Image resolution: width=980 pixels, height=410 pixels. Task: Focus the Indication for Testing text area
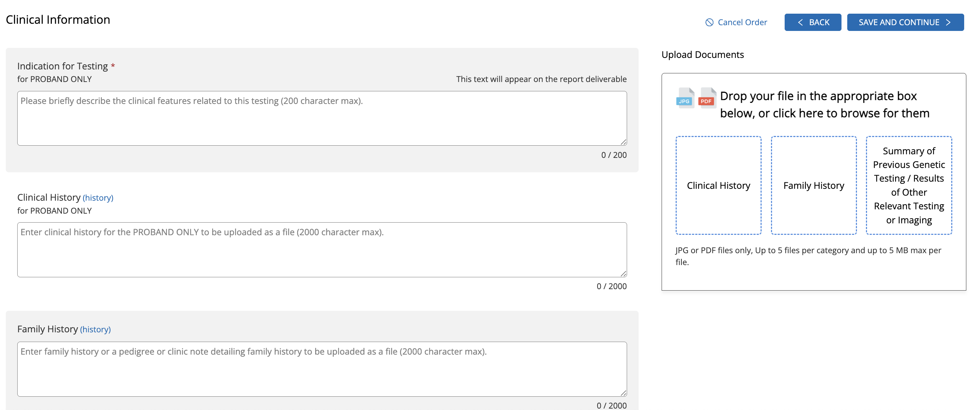coord(322,118)
